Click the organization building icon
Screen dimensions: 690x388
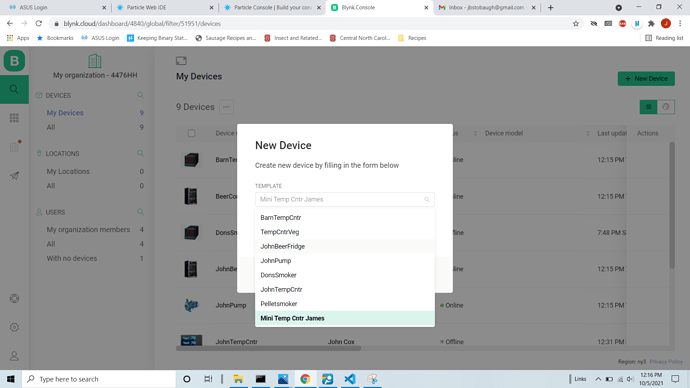point(95,61)
